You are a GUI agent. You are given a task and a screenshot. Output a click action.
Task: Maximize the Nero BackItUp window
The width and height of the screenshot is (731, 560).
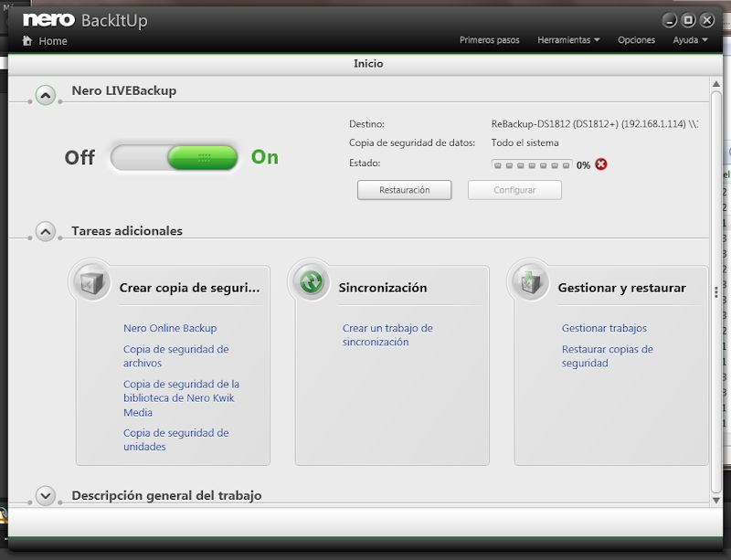688,20
